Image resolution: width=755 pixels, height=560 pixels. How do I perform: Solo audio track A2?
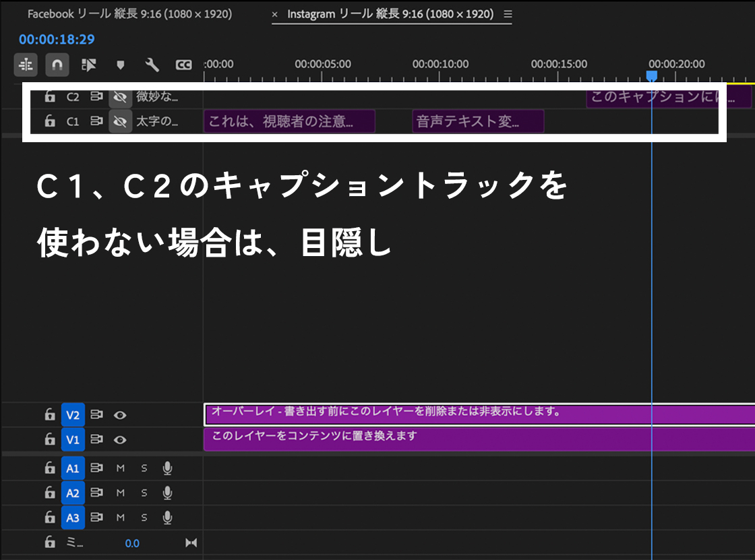click(144, 493)
